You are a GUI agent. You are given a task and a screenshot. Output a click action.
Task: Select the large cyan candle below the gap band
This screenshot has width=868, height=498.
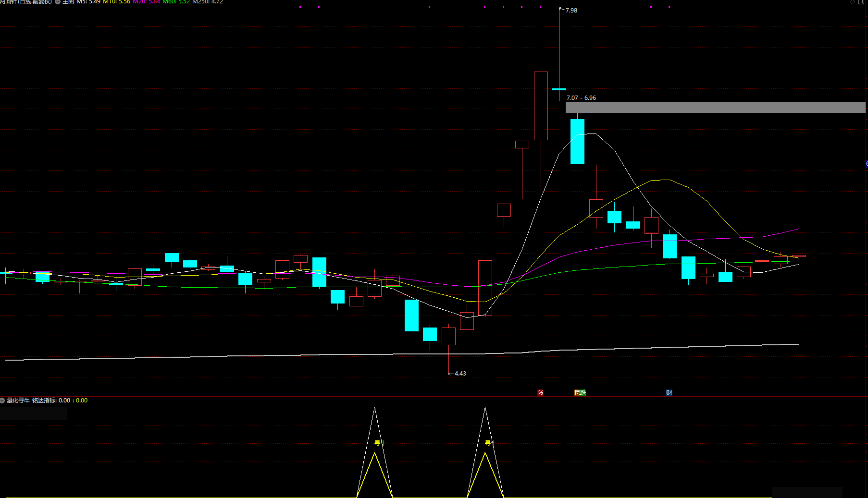pyautogui.click(x=577, y=142)
